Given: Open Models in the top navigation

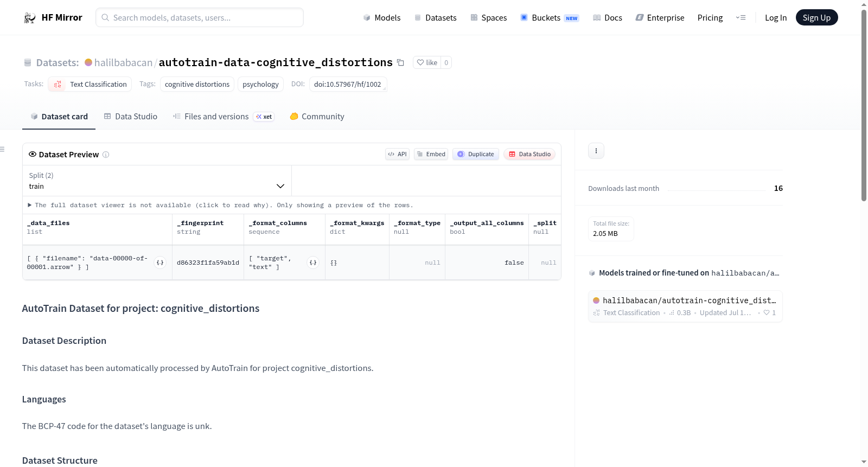Looking at the screenshot, I should (382, 18).
